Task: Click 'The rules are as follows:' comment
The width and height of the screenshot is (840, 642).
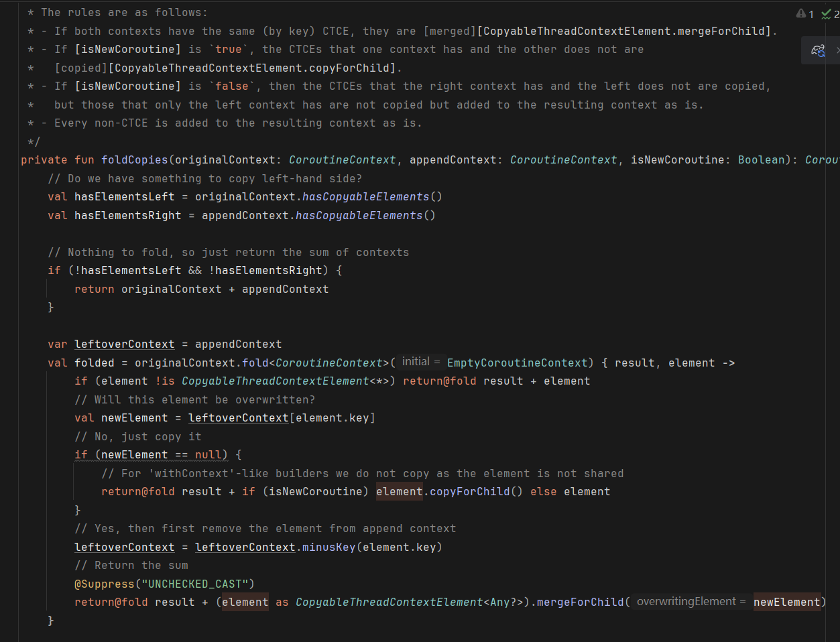Action: coord(124,12)
